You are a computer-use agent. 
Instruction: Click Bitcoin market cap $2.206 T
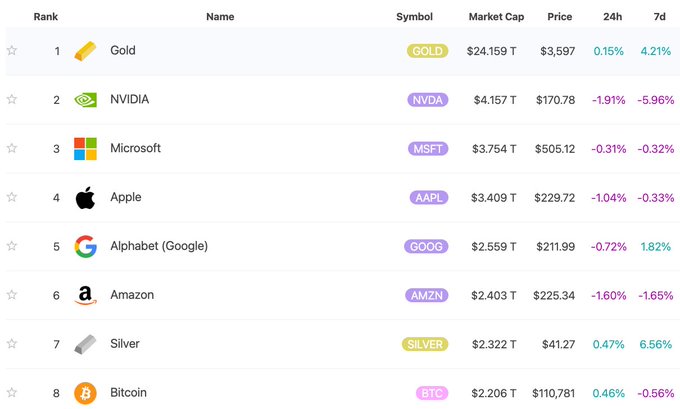pos(494,393)
